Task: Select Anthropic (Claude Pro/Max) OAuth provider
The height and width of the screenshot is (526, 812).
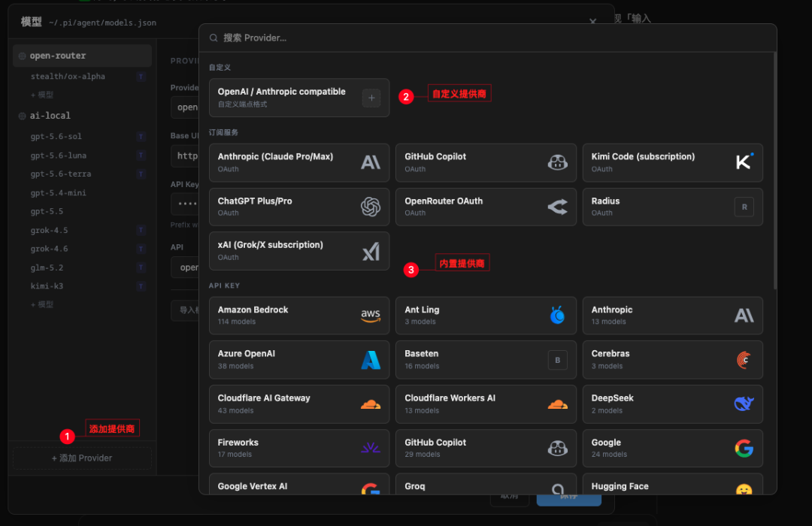Action: pyautogui.click(x=299, y=162)
